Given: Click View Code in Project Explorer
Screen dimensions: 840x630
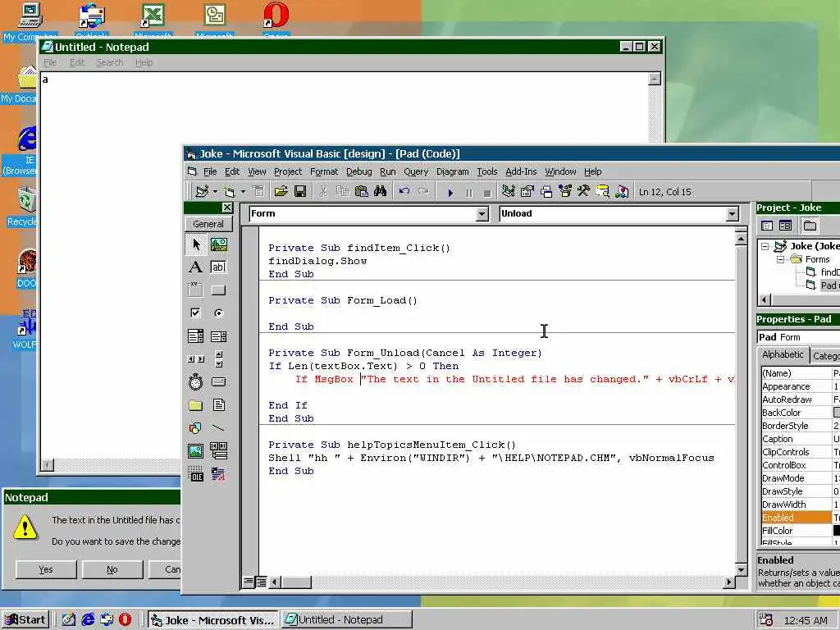Looking at the screenshot, I should click(x=767, y=226).
